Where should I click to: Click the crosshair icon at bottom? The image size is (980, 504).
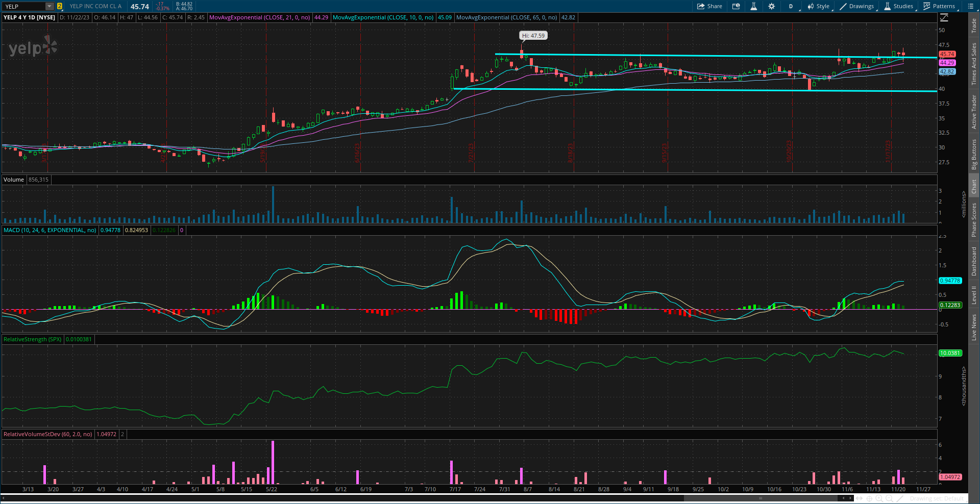(x=870, y=498)
